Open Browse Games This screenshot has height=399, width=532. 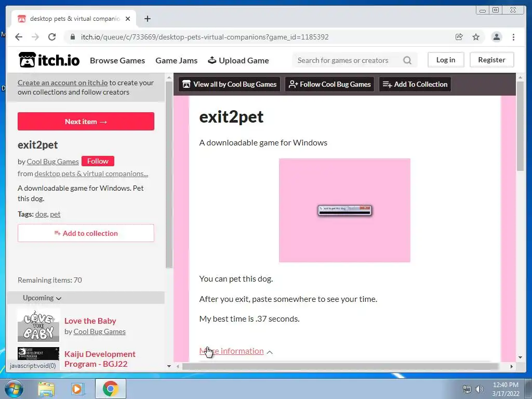pos(117,61)
